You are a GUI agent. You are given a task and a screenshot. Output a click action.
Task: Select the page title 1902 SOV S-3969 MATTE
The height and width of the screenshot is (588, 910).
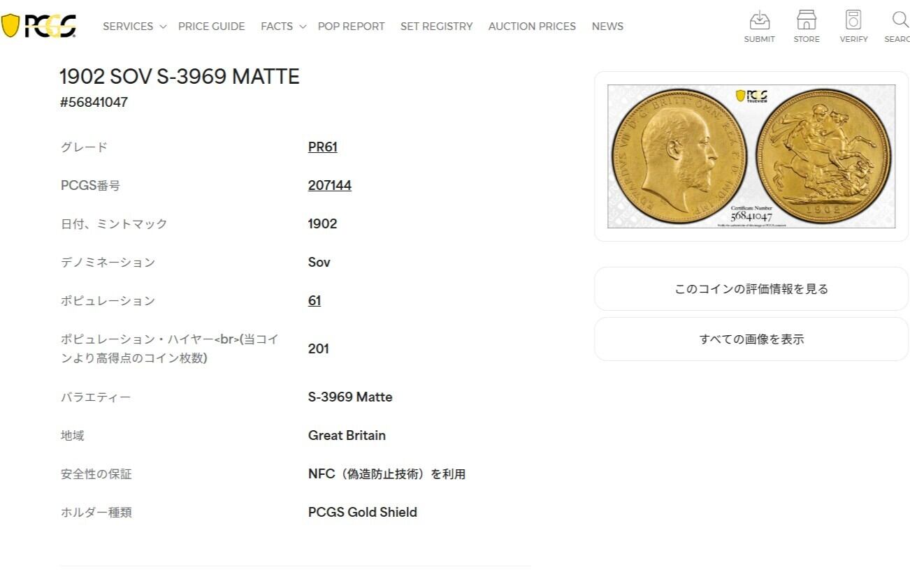180,76
